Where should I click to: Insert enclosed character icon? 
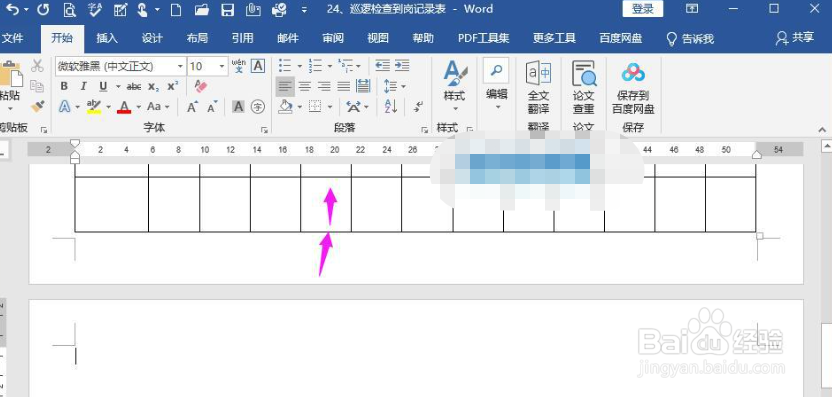tap(258, 107)
